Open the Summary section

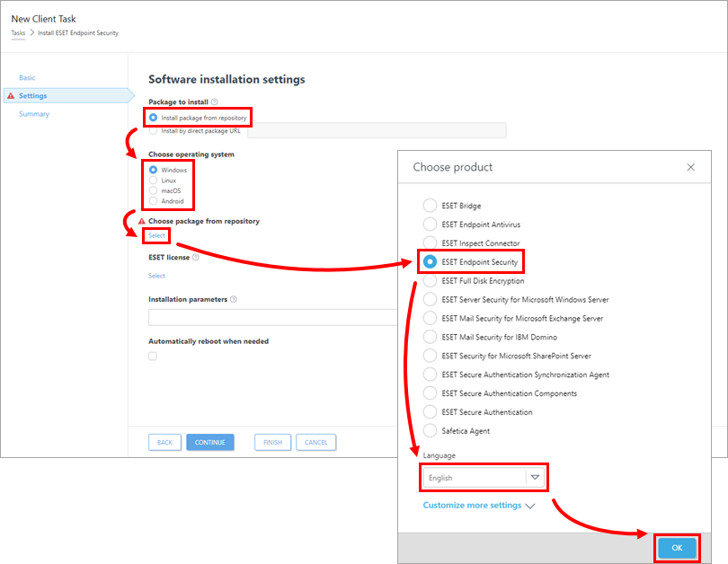pos(34,114)
